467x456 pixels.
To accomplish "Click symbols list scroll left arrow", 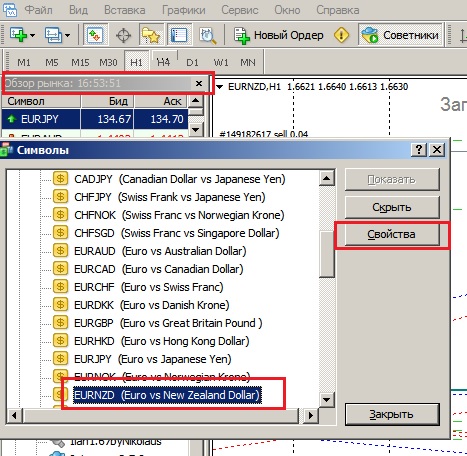I will click(14, 415).
